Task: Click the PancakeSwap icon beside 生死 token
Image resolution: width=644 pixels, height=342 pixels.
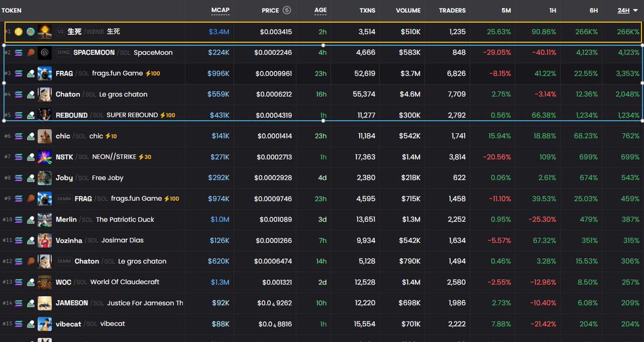Action: (31, 32)
